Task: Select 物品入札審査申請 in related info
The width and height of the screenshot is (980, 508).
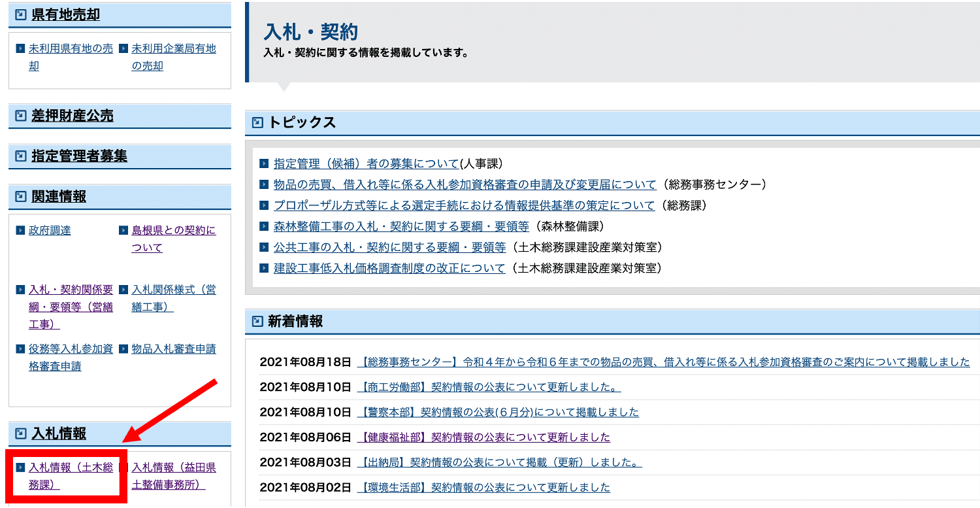Action: click(x=173, y=349)
